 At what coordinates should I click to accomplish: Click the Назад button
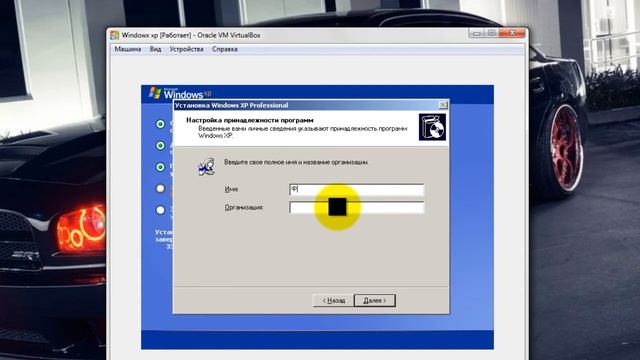pos(333,300)
